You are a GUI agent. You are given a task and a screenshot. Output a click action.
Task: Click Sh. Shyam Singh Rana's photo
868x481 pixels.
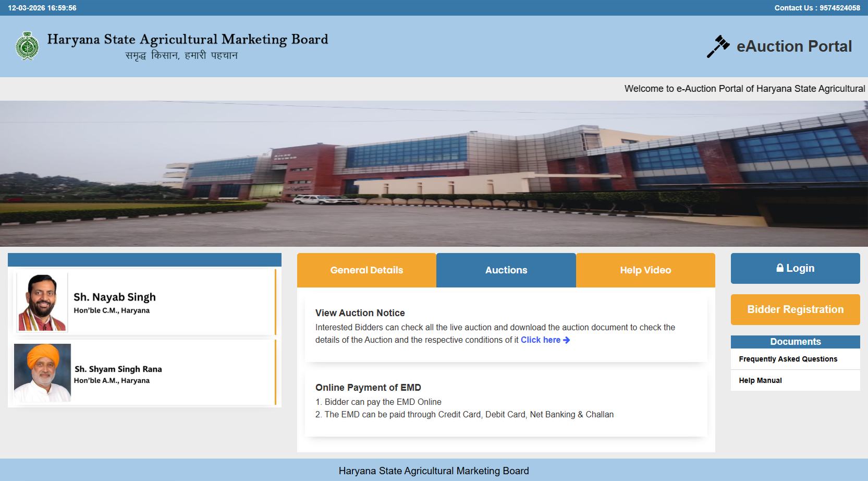tap(42, 372)
